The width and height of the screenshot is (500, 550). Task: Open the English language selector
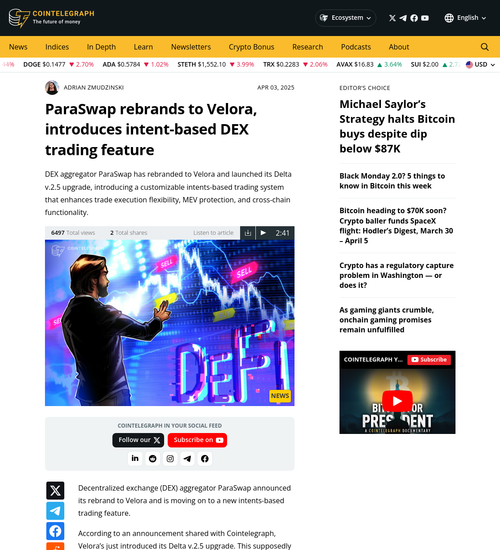465,18
